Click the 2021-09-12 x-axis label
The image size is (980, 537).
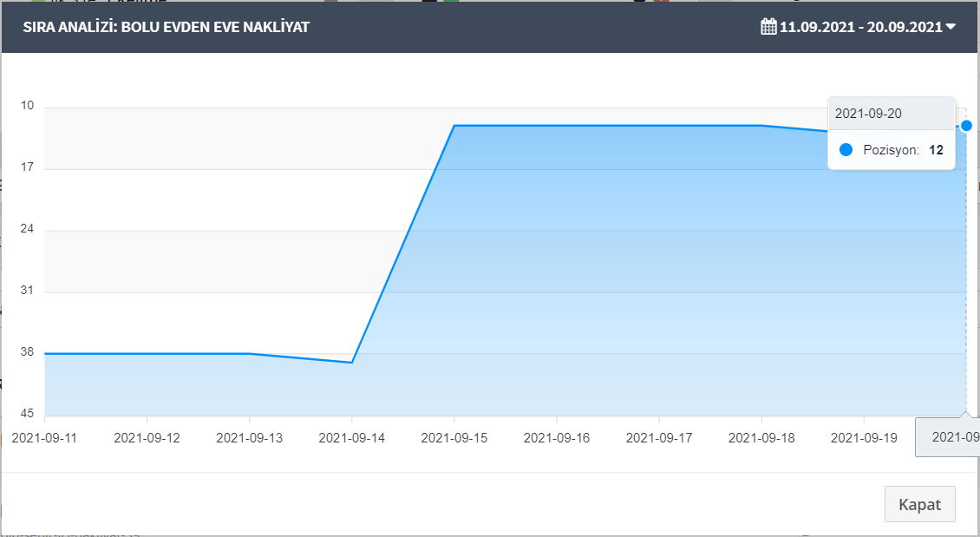[147, 437]
